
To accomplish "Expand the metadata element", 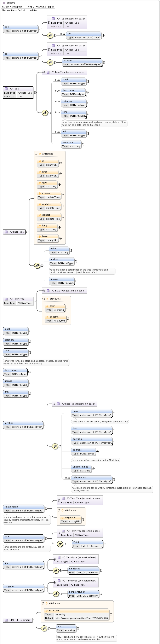I will click(83, 144).
